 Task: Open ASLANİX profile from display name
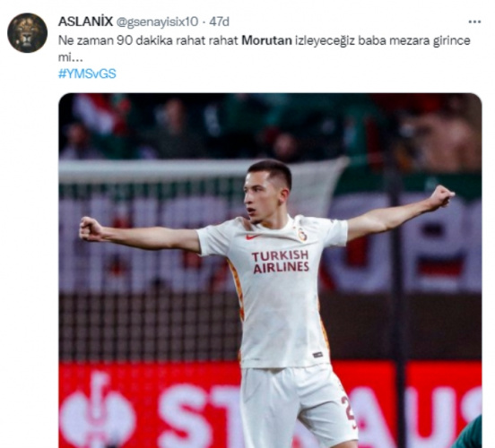85,22
